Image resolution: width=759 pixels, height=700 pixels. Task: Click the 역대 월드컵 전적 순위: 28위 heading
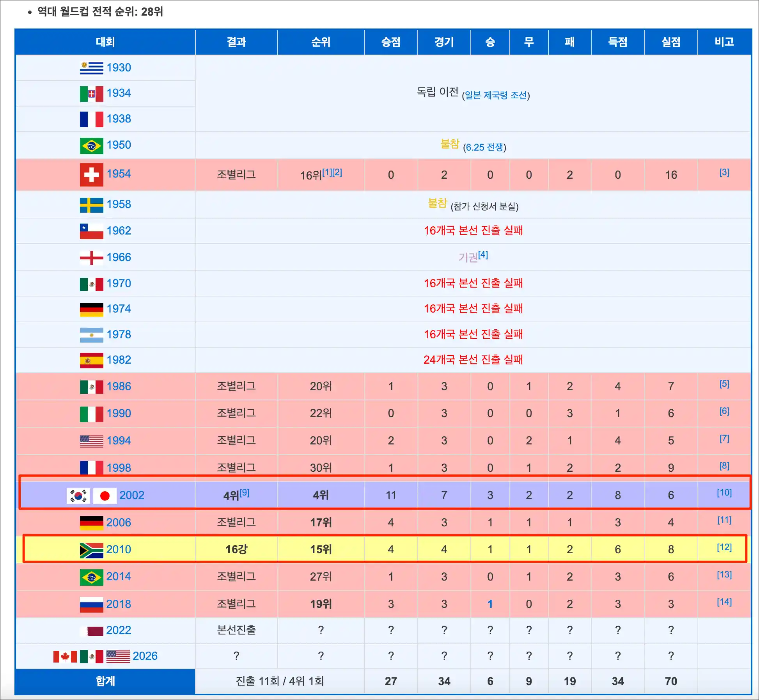100,12
